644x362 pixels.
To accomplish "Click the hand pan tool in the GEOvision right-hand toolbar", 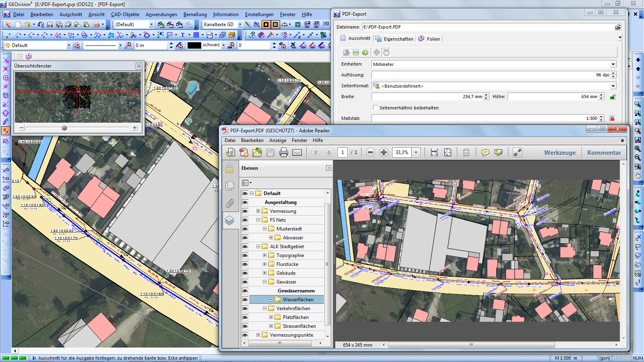I will click(638, 175).
